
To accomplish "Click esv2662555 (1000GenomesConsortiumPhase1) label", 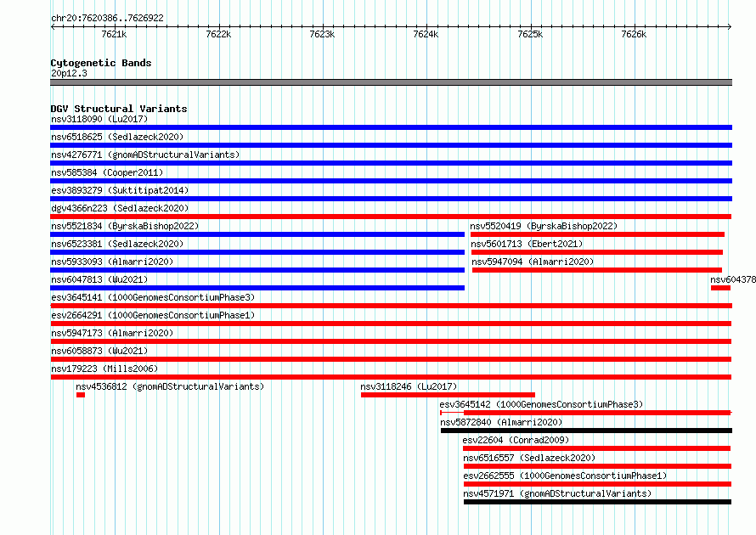I will 565,476.
